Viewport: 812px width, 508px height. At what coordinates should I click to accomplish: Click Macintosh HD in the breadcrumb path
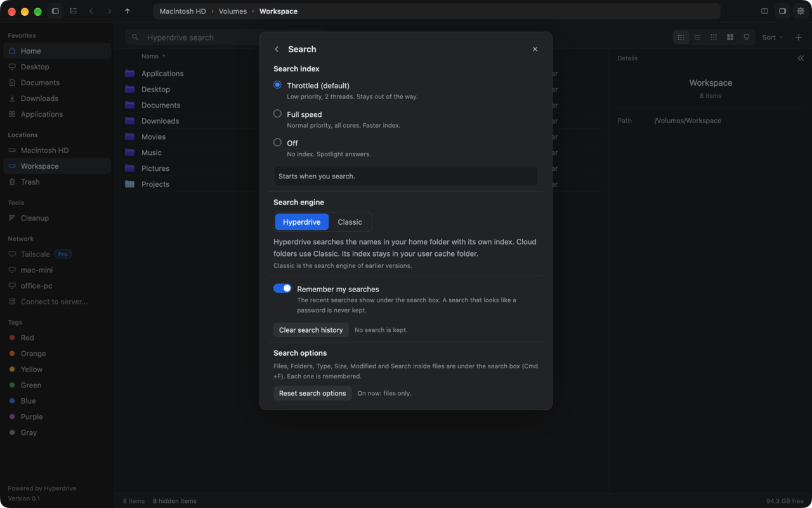(183, 11)
